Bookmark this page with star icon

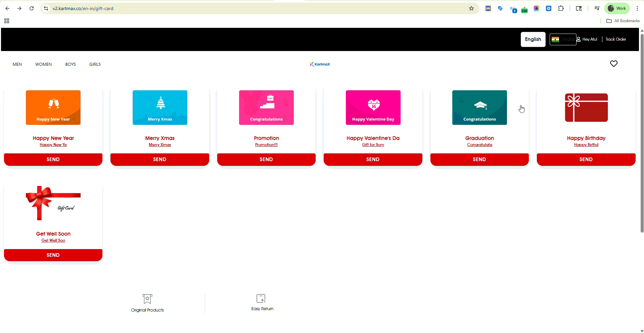pyautogui.click(x=471, y=8)
